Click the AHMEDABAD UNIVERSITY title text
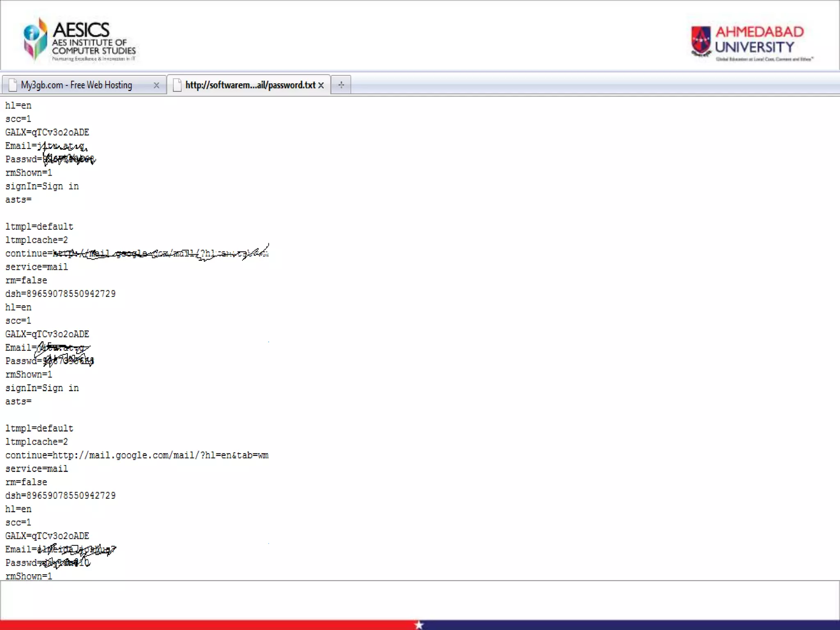The image size is (840, 630). point(759,39)
